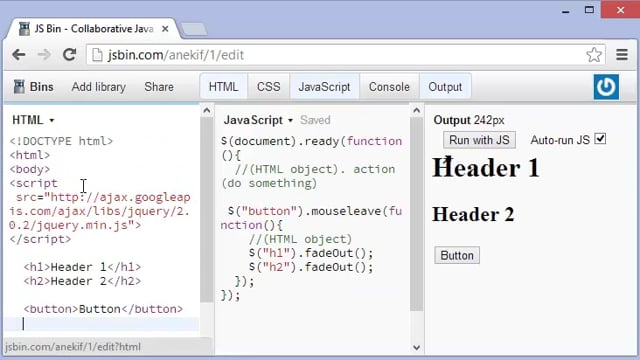
Task: Toggle the Auto-run JS checkbox
Action: (x=600, y=139)
